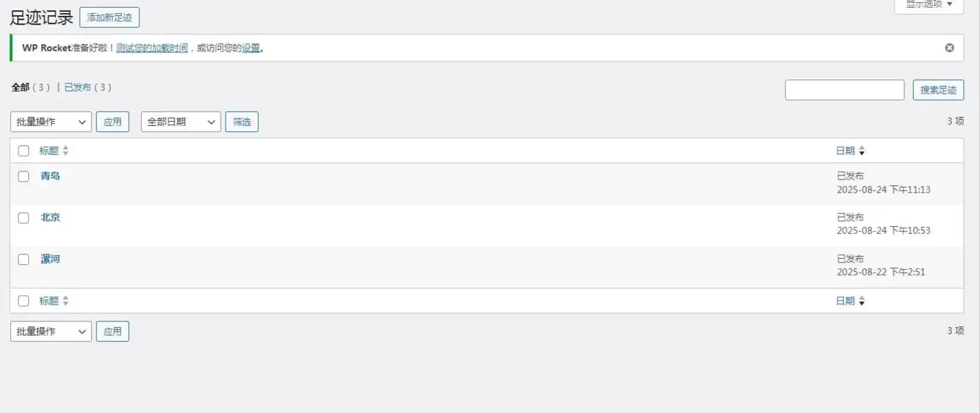Open the bottom 批量操作 dropdown
Viewport: 980px width, 413px height.
(x=51, y=331)
